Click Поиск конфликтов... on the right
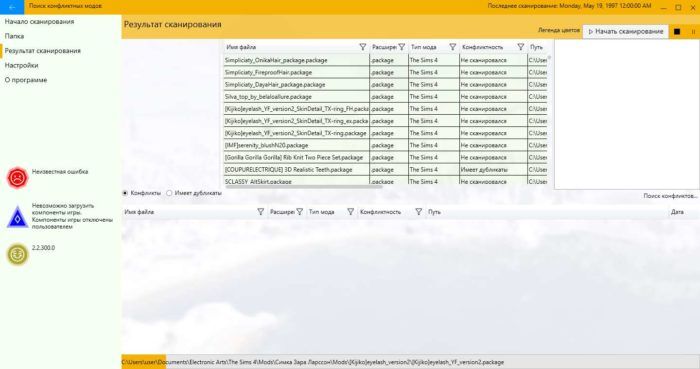The image size is (700, 369). [670, 196]
